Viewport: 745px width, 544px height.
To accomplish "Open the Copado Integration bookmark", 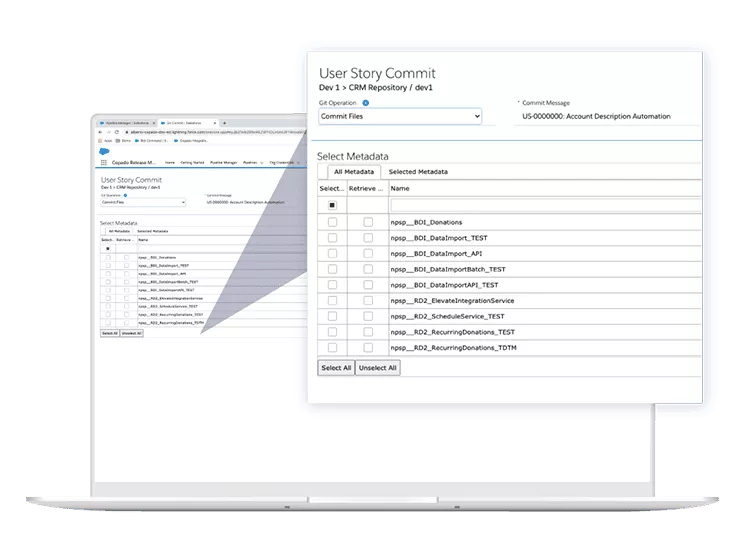I will coord(191,141).
